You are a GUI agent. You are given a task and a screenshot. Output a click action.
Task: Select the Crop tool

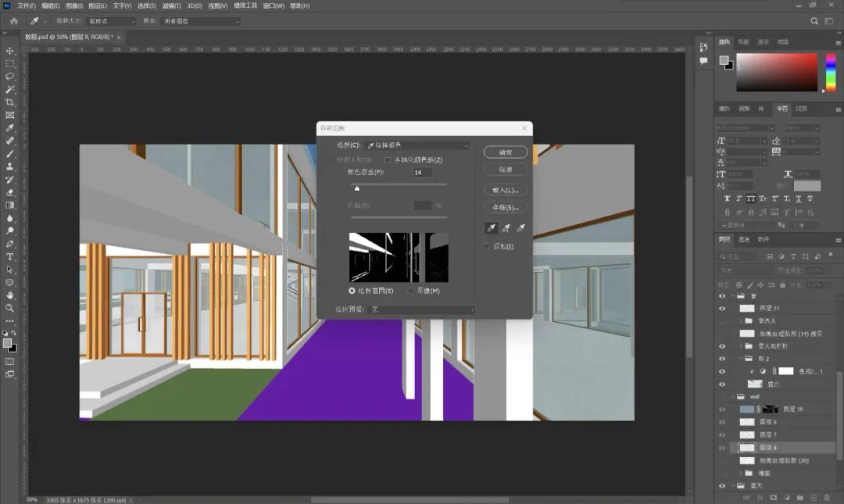(9, 102)
